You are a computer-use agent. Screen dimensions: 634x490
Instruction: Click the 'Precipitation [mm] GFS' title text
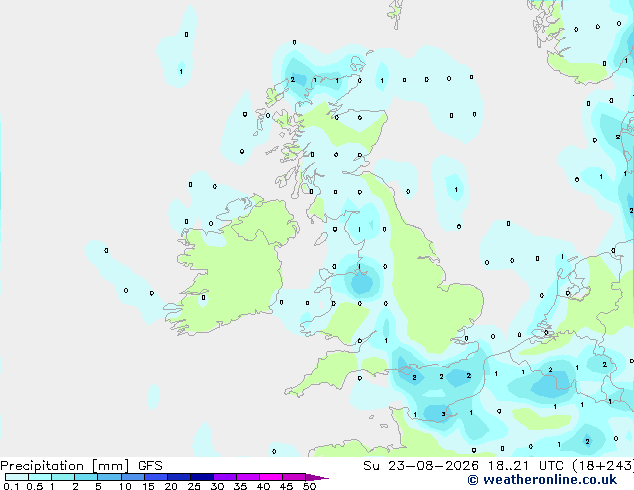(81, 466)
